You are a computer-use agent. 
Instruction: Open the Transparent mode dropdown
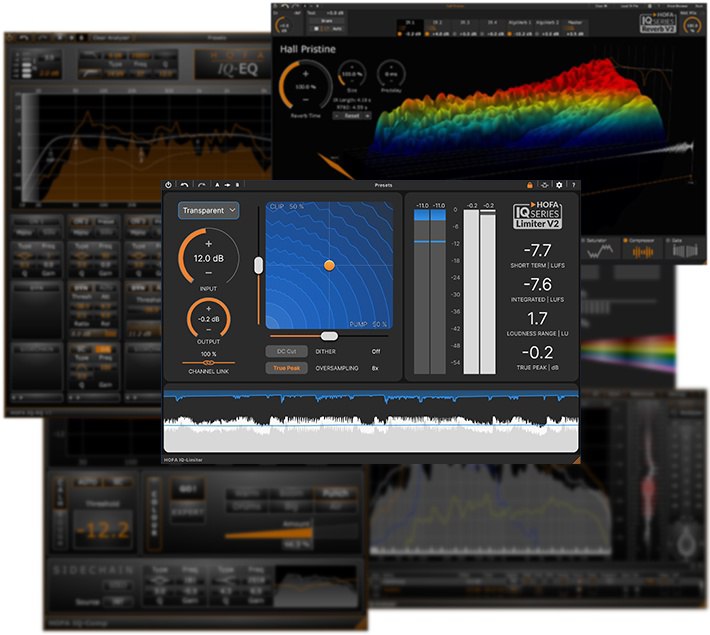pos(209,210)
